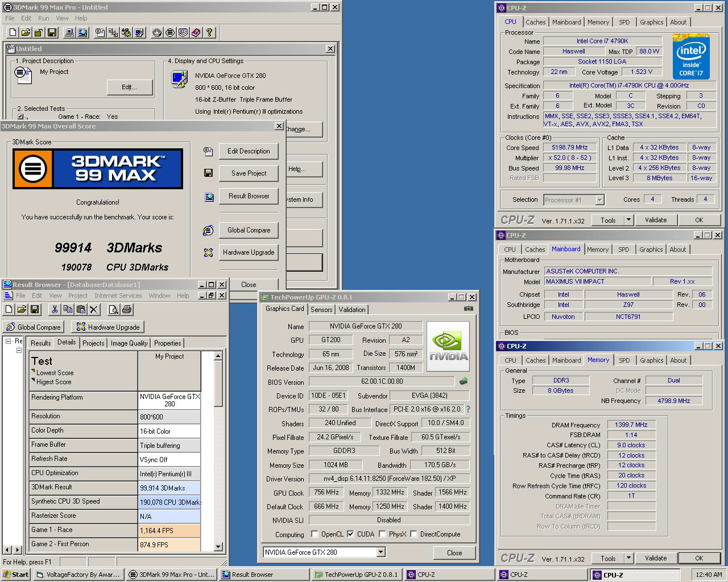Toggle PhysX checkbox in GPU-Z
728x582 pixels.
coord(382,534)
